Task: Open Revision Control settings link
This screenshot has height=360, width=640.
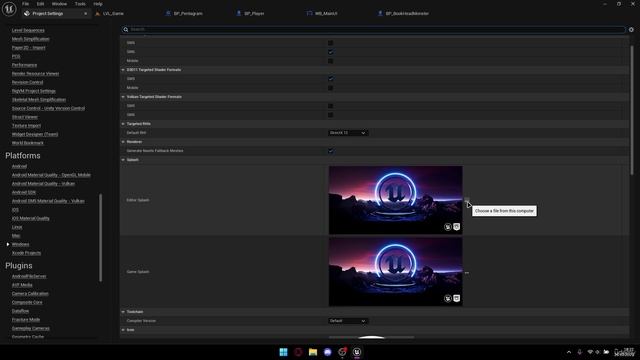Action: tap(27, 82)
